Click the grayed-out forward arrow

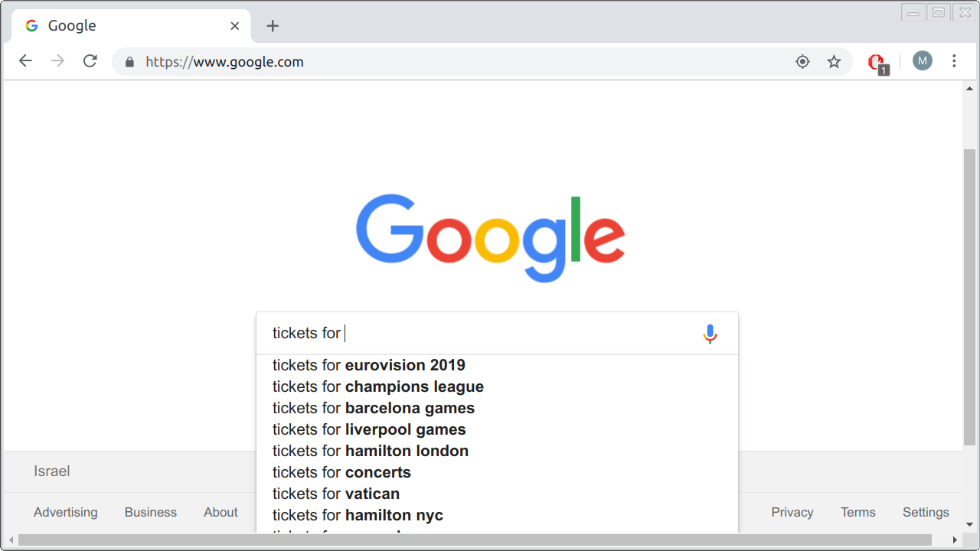click(x=57, y=60)
